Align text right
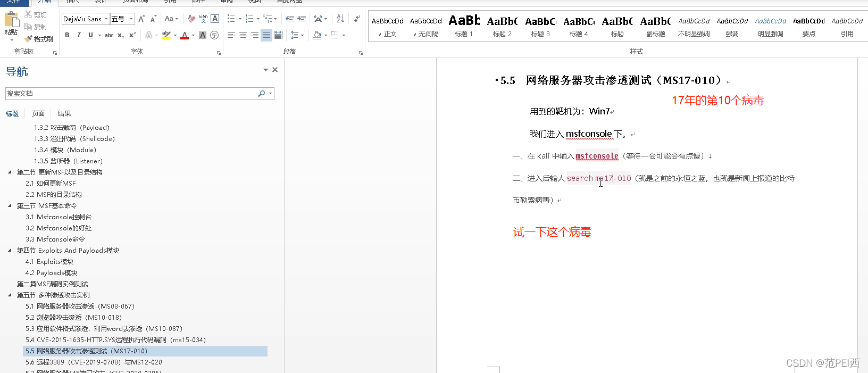Image resolution: width=868 pixels, height=373 pixels. [x=255, y=35]
